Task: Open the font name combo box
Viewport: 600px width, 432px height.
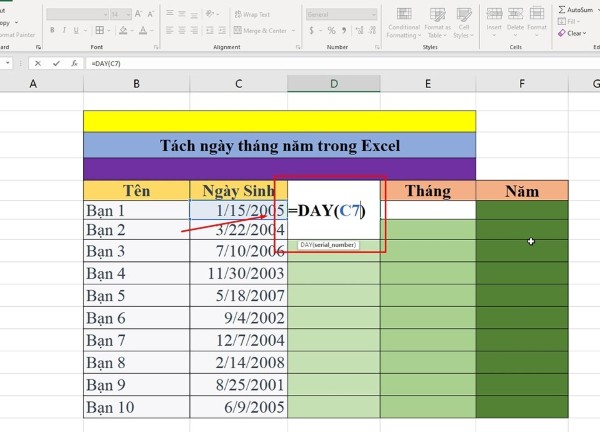Action: coord(77,15)
